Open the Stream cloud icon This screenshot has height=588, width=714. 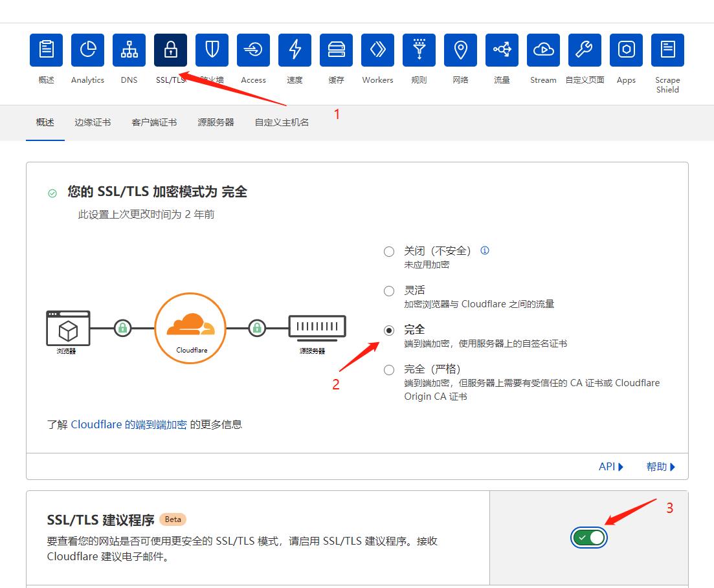[543, 50]
